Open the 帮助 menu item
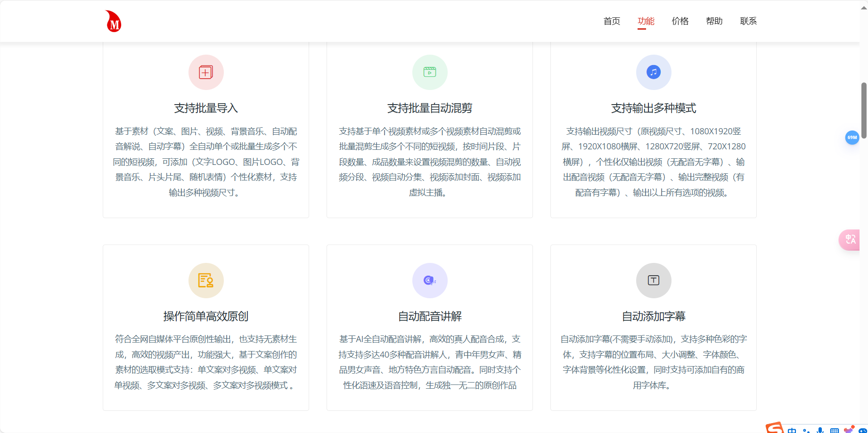This screenshot has width=868, height=433. coord(714,21)
